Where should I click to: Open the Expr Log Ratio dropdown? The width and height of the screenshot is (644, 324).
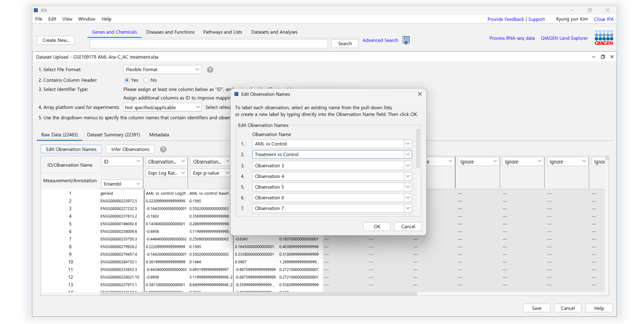pos(166,173)
